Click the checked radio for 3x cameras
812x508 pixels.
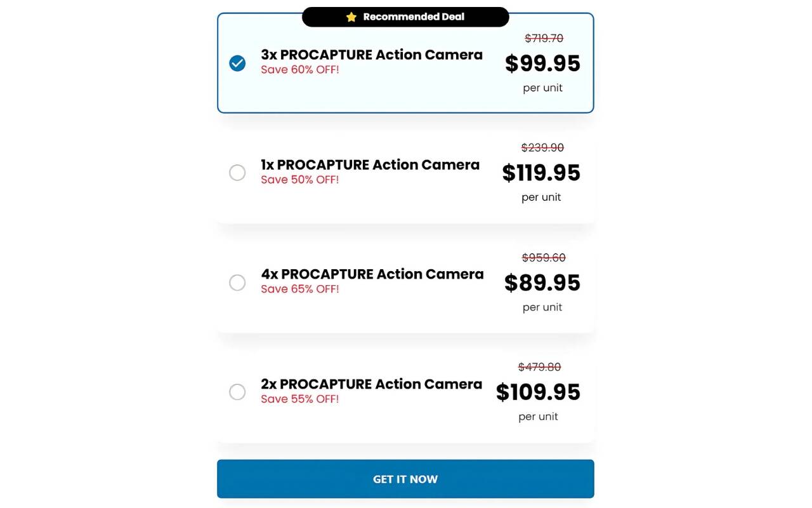coord(237,63)
